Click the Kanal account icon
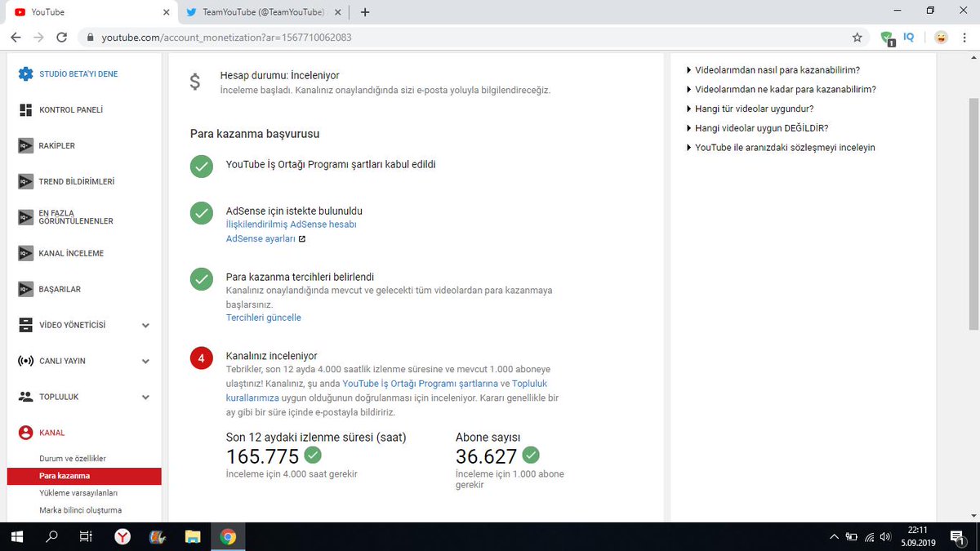 (x=25, y=433)
